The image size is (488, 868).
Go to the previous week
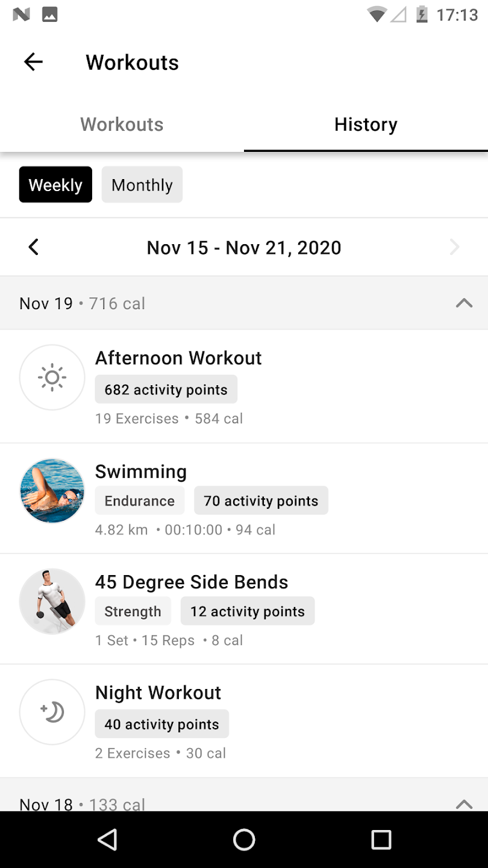click(x=34, y=247)
